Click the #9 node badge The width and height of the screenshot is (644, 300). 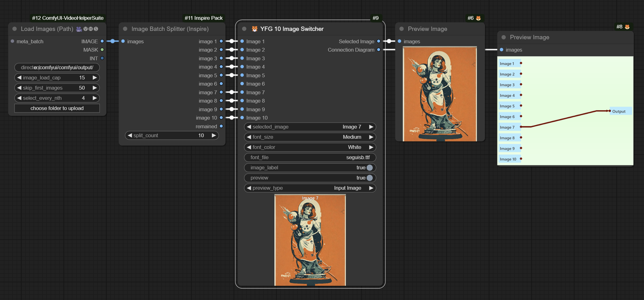coord(376,18)
